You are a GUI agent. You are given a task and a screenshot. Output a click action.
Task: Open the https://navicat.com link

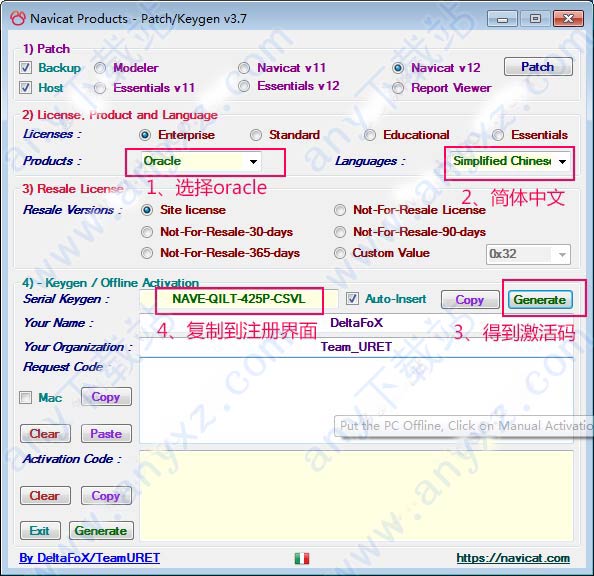(513, 558)
